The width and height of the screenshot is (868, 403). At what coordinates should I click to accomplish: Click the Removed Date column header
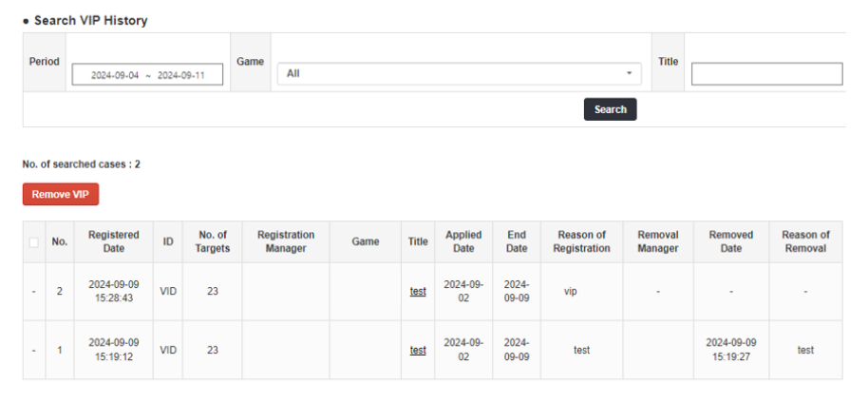pos(731,241)
